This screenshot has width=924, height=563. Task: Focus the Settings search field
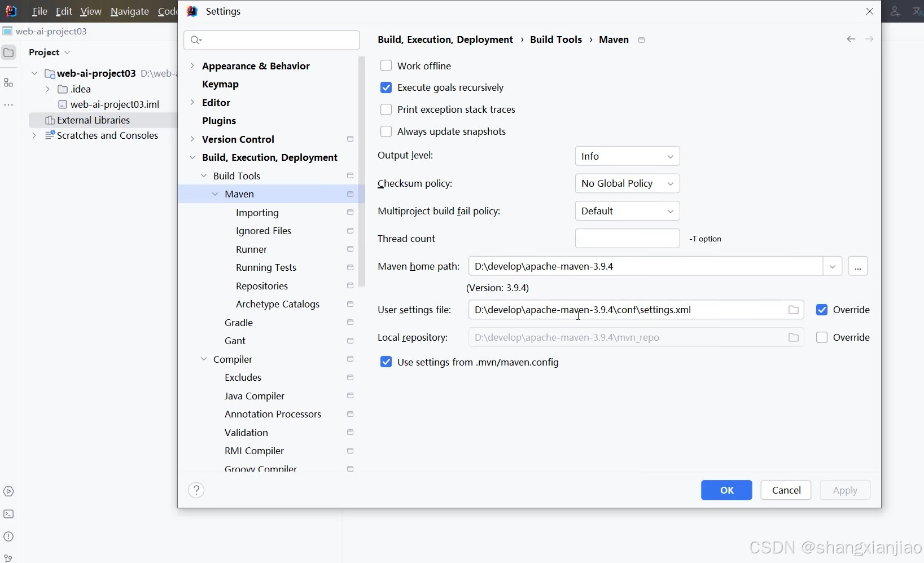click(271, 40)
